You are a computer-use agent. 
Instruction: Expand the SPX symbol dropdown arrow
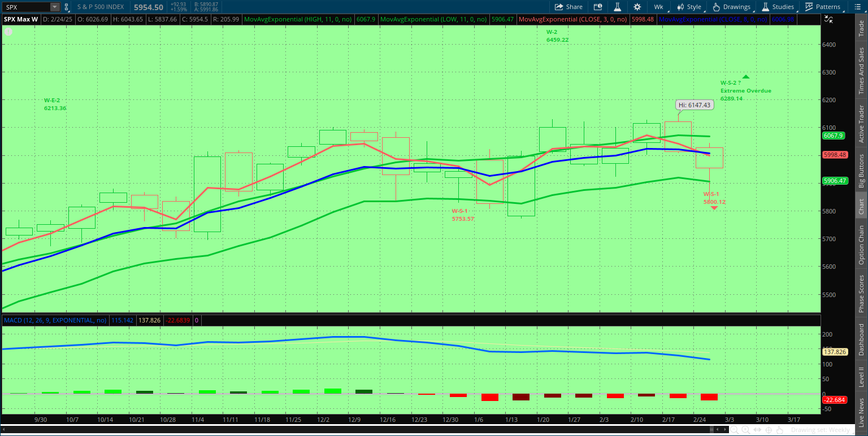coord(54,7)
